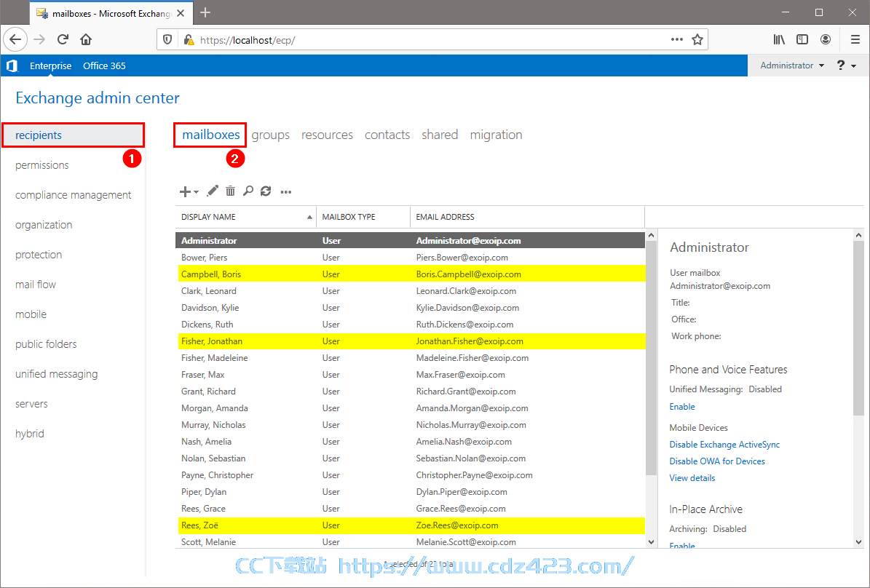Select the Campbell, Boris mailbox row
This screenshot has height=588, width=870.
tap(410, 274)
